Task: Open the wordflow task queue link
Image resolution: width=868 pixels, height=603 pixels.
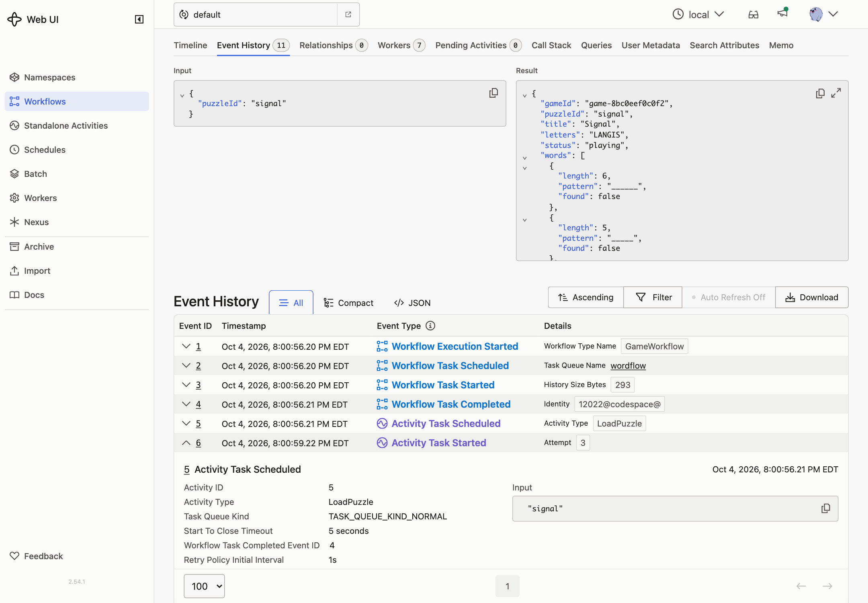Action: (628, 365)
